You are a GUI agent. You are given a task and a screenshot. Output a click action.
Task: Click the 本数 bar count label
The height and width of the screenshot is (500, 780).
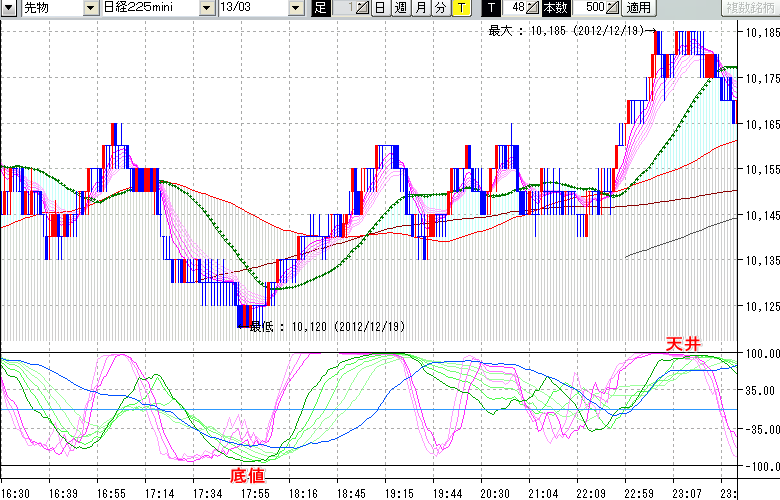coord(555,8)
